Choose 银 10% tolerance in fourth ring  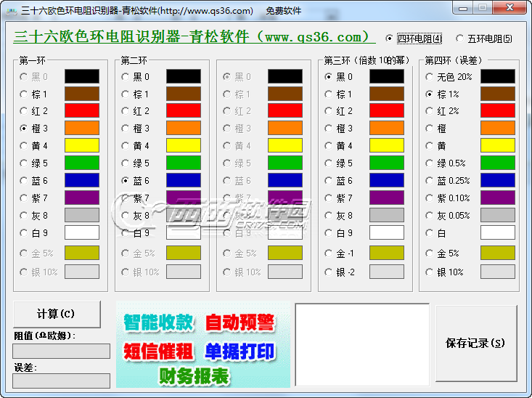[430, 272]
